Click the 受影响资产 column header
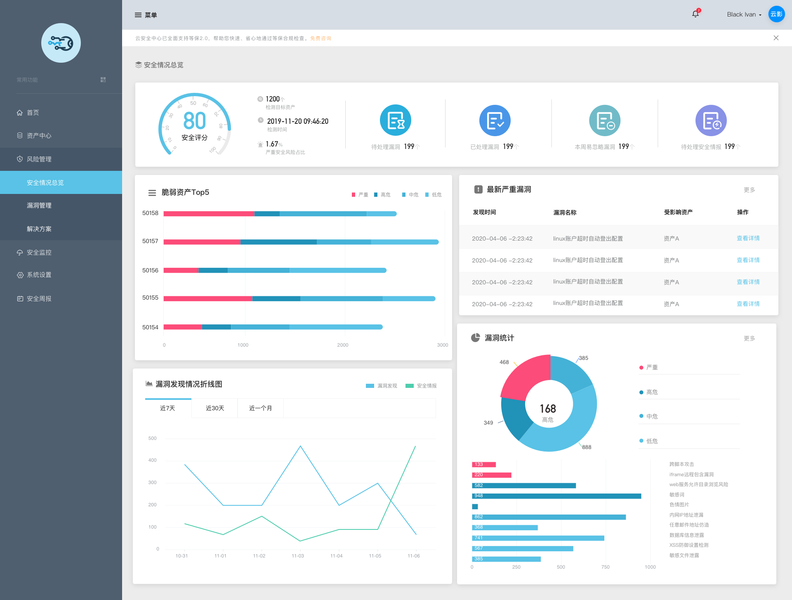The height and width of the screenshot is (600, 792). (x=678, y=212)
